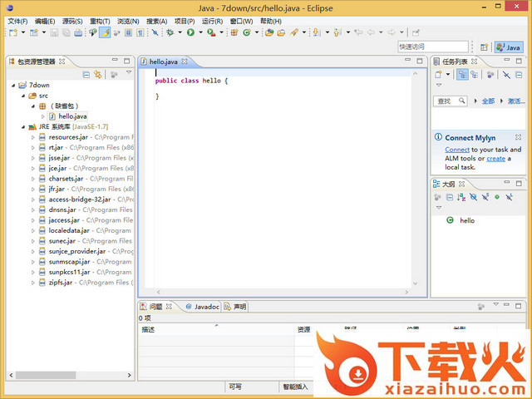The height and width of the screenshot is (399, 532).
Task: Click the Run Last Tool red toolbox icon
Action: [x=211, y=32]
